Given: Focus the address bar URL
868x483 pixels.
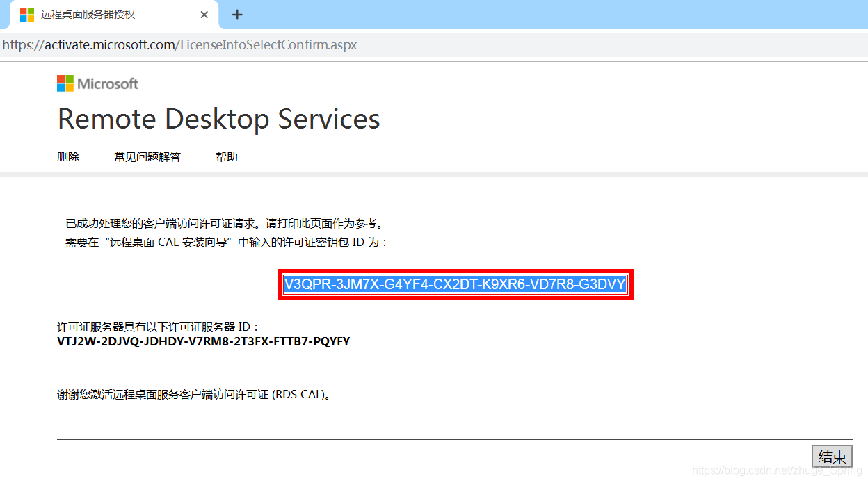Looking at the screenshot, I should point(180,45).
